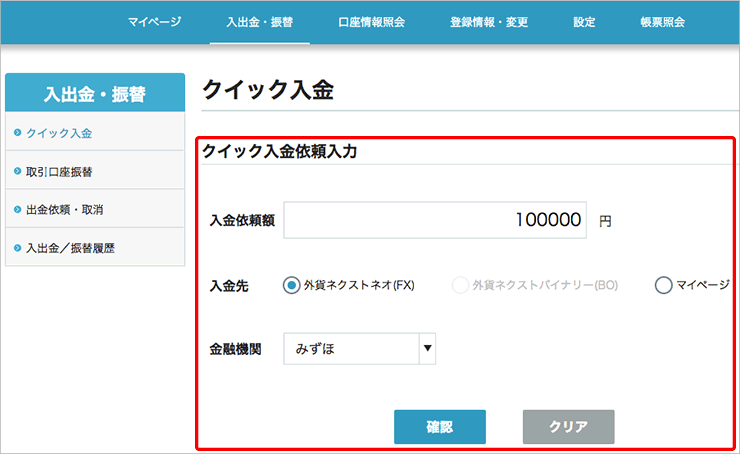740x454 pixels.
Task: Open 設定 from the navigation bar
Action: click(x=585, y=21)
